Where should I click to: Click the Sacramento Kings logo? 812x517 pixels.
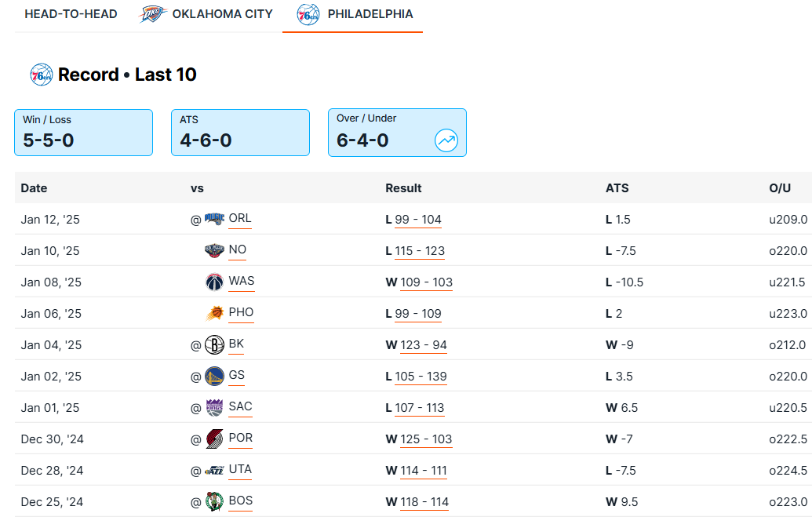[214, 408]
